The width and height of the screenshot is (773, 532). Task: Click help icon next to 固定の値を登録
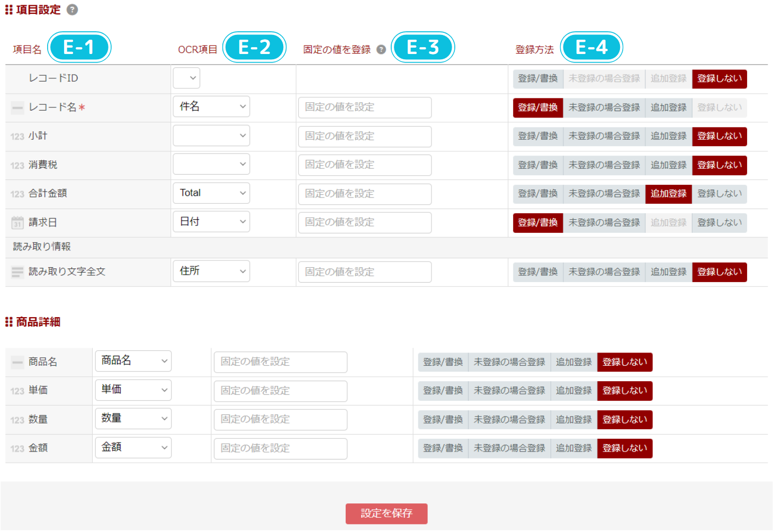tap(381, 50)
